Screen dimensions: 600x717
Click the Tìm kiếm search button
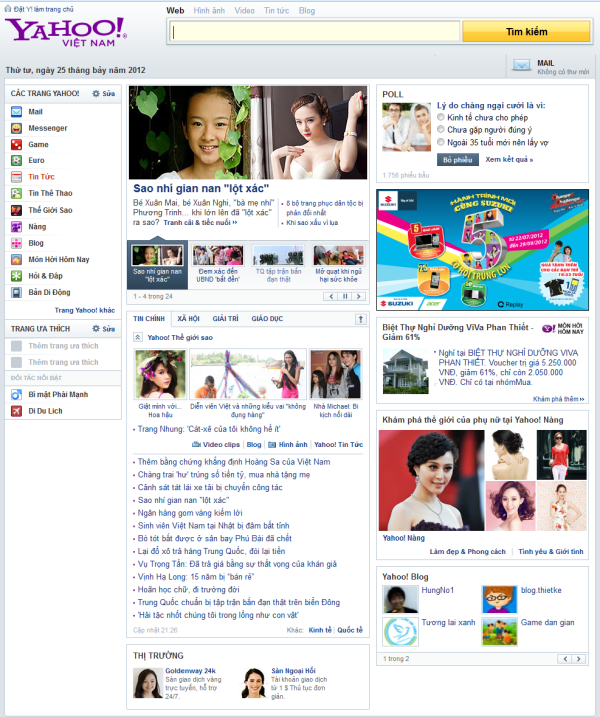[526, 32]
